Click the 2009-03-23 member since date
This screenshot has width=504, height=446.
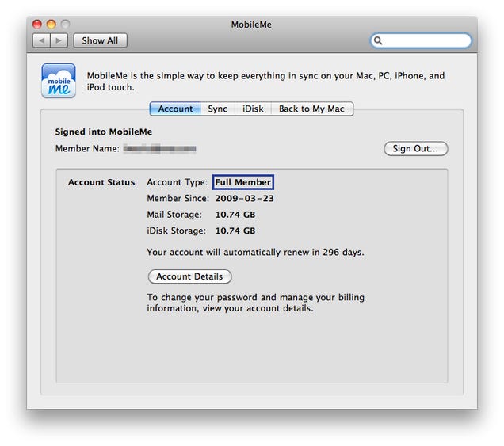[244, 198]
